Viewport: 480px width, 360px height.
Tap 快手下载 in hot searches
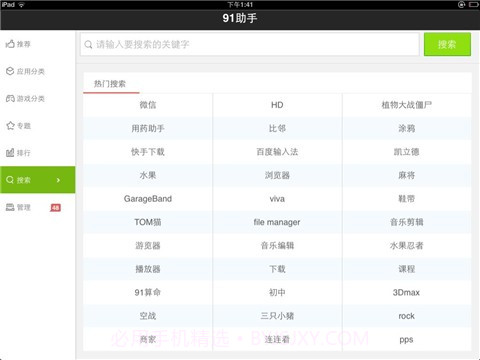pyautogui.click(x=148, y=152)
